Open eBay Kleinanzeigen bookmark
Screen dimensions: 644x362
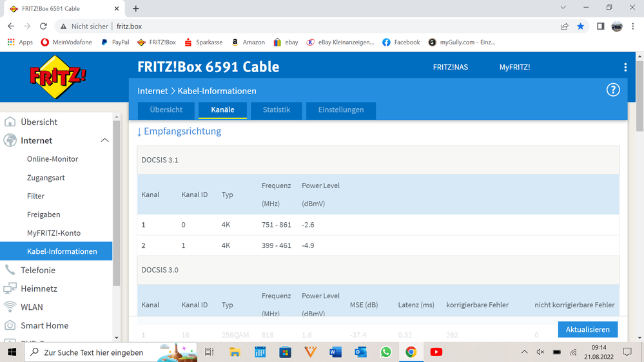[340, 43]
